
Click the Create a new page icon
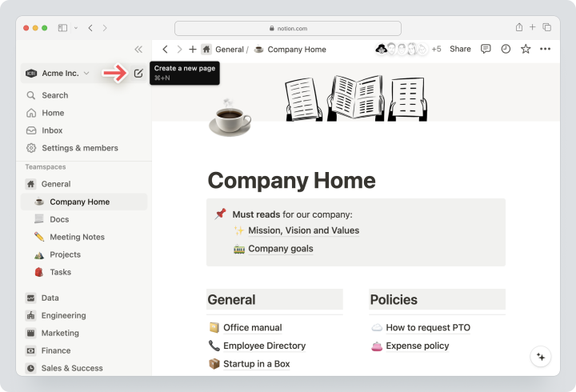click(x=138, y=73)
